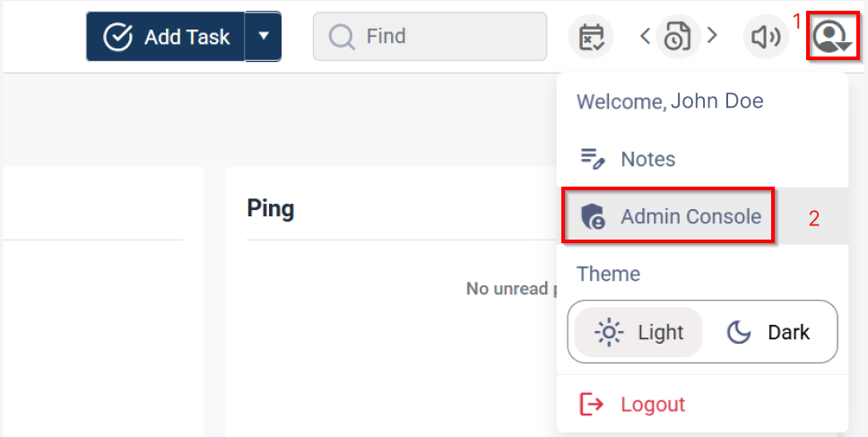Image resolution: width=868 pixels, height=437 pixels.
Task: Click the Add Task button
Action: [167, 37]
